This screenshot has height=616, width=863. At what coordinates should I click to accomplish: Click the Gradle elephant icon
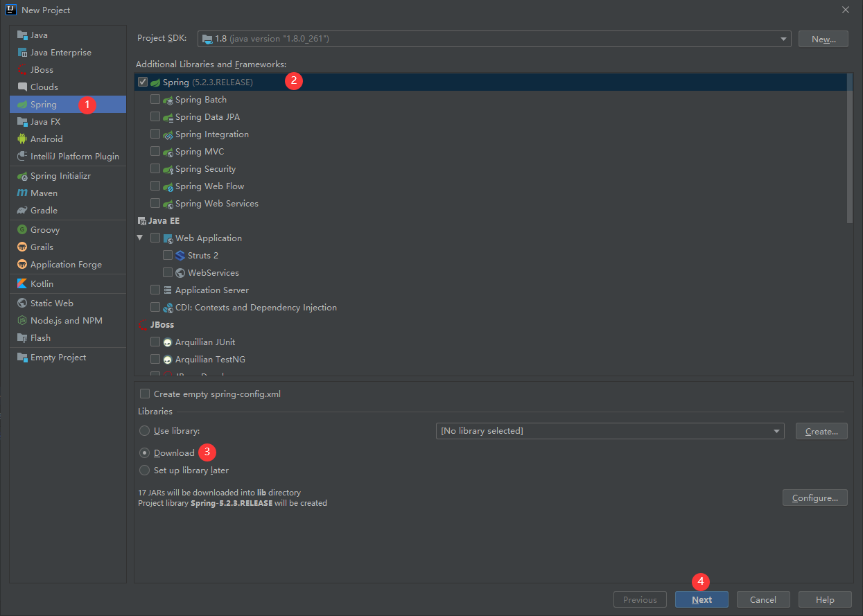click(x=22, y=210)
